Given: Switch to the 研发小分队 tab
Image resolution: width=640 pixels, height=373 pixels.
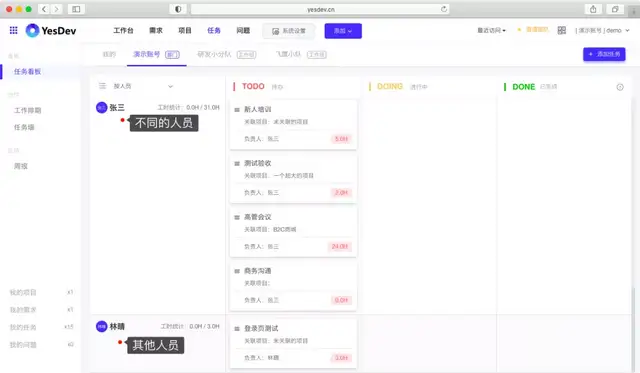Looking at the screenshot, I should tap(227, 54).
